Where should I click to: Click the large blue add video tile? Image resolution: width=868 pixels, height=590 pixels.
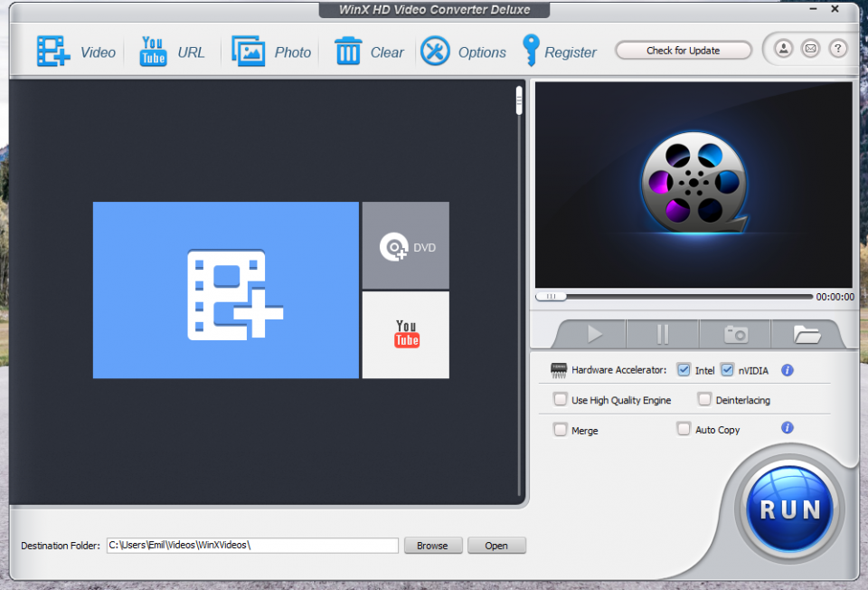pyautogui.click(x=226, y=290)
